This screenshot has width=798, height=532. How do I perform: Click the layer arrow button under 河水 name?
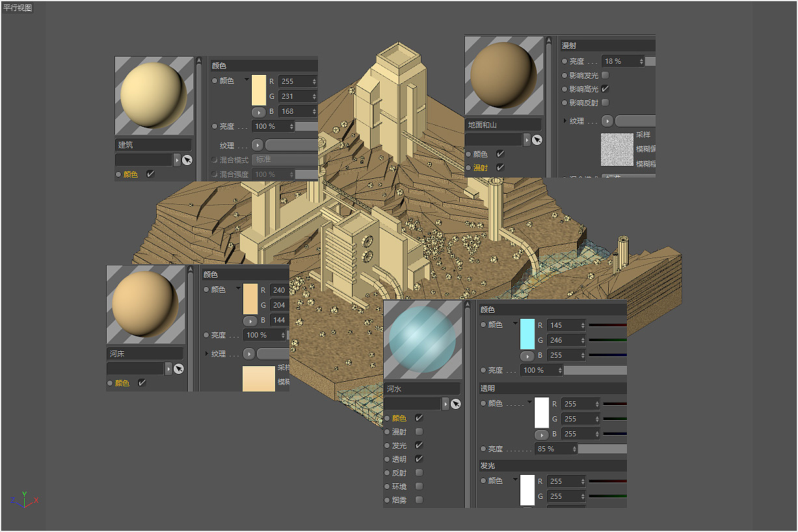[x=446, y=404]
